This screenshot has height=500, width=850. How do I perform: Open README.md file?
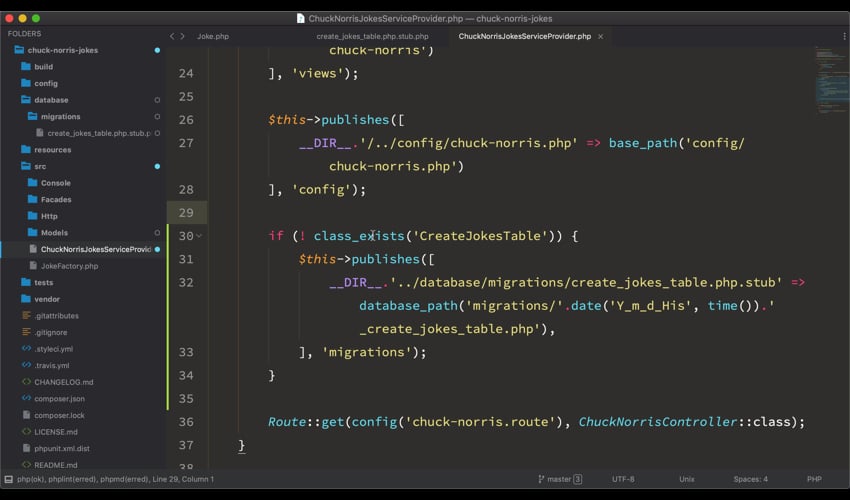point(55,465)
